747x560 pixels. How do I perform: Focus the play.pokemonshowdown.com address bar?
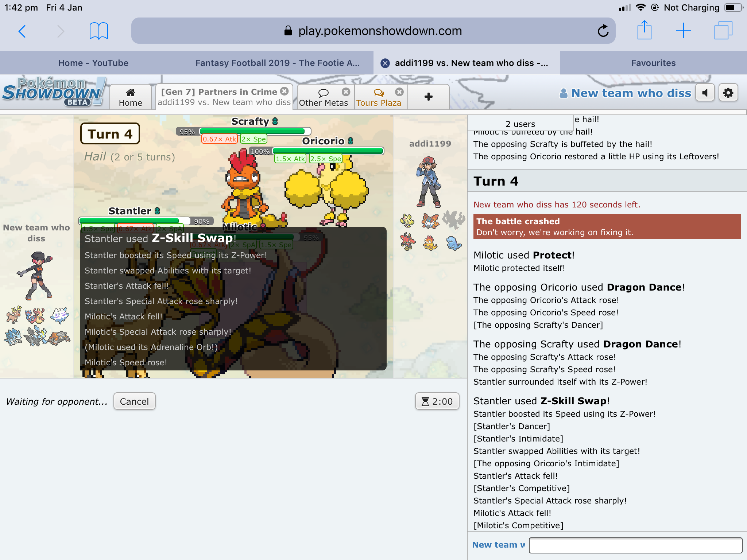(x=373, y=31)
